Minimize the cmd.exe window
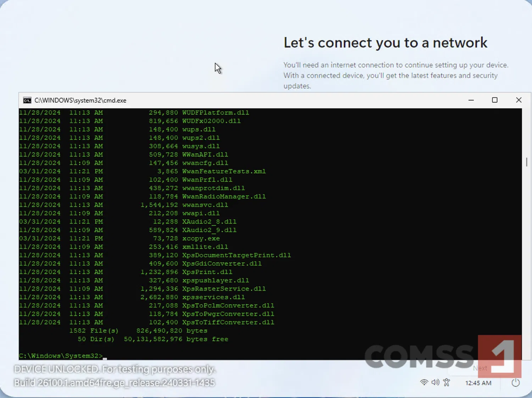The width and height of the screenshot is (532, 398). click(471, 100)
